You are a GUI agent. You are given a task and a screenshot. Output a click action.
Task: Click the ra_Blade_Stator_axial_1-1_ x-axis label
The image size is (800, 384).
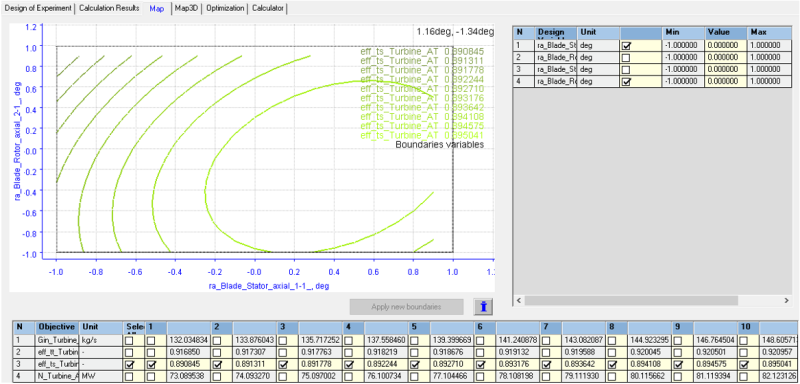(x=268, y=286)
